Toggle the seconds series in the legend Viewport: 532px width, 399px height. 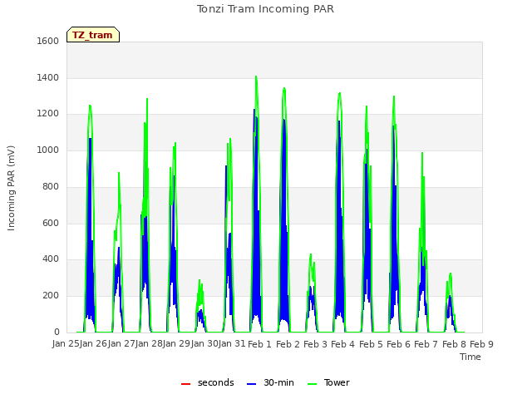[x=207, y=382]
